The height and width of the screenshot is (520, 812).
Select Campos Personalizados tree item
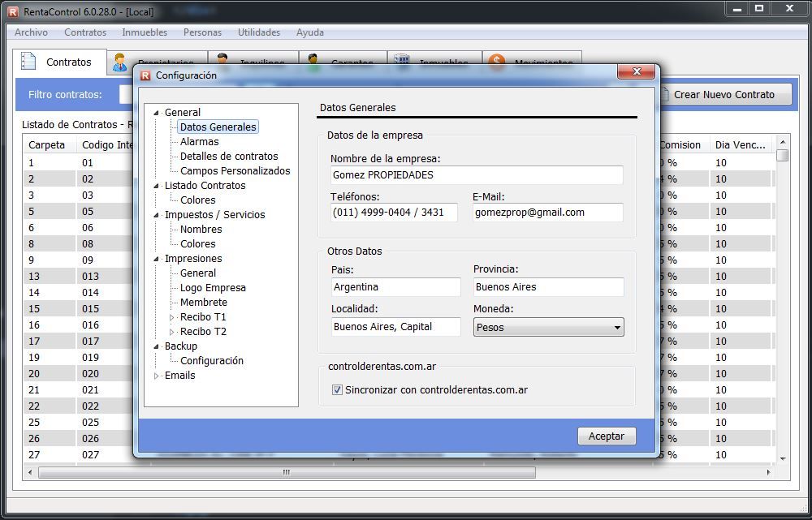point(235,170)
